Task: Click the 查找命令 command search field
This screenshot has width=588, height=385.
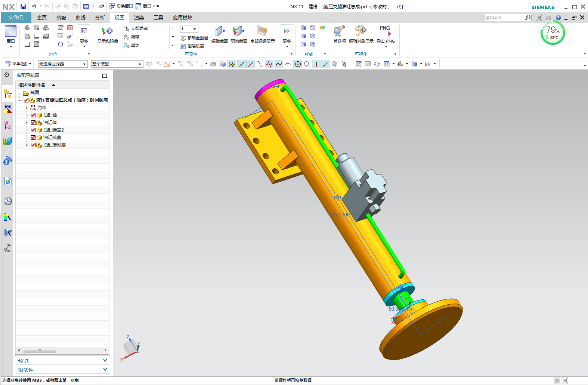Action: [505, 18]
